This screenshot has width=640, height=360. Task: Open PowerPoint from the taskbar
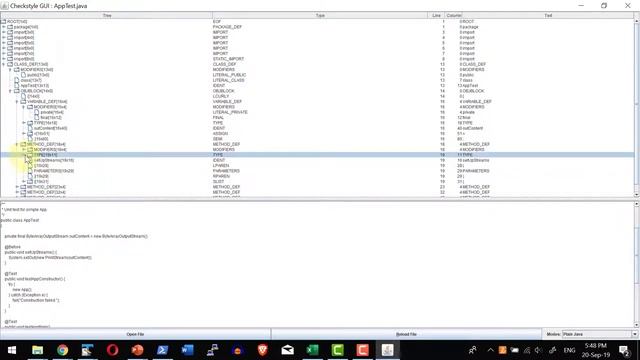coord(138,350)
